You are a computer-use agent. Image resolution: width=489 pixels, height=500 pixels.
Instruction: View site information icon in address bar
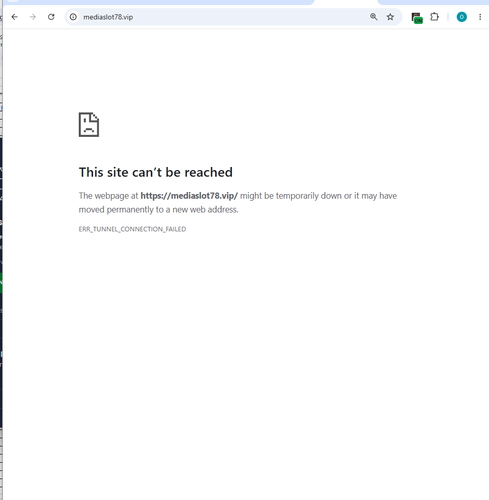(x=73, y=17)
